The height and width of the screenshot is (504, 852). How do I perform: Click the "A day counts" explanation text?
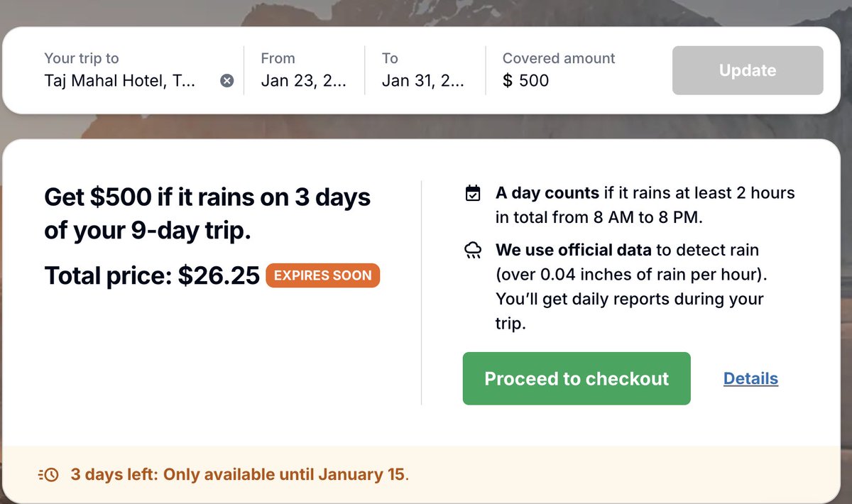tap(645, 204)
